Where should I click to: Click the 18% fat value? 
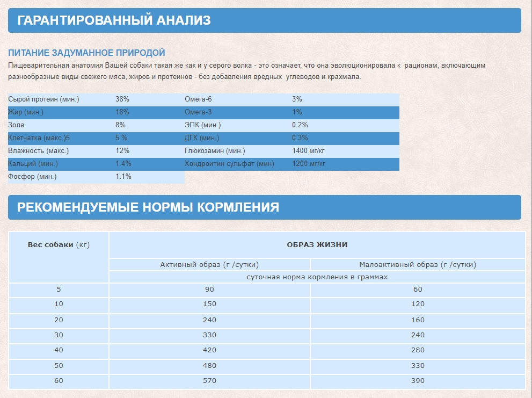point(122,112)
